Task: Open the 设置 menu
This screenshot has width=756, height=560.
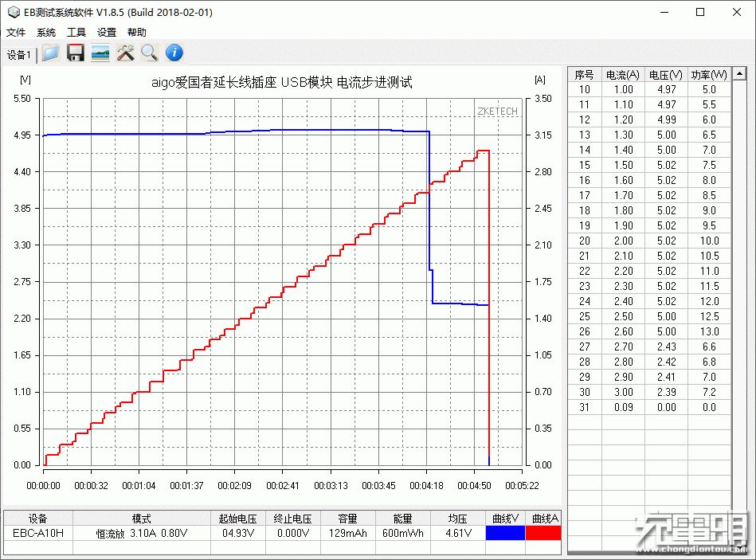Action: (107, 33)
